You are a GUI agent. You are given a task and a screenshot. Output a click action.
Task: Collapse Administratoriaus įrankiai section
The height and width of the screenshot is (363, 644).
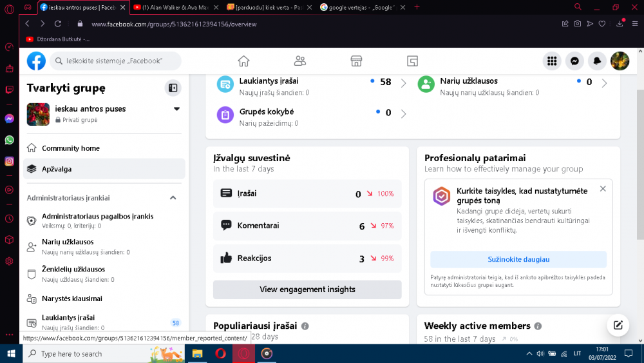[x=173, y=198]
